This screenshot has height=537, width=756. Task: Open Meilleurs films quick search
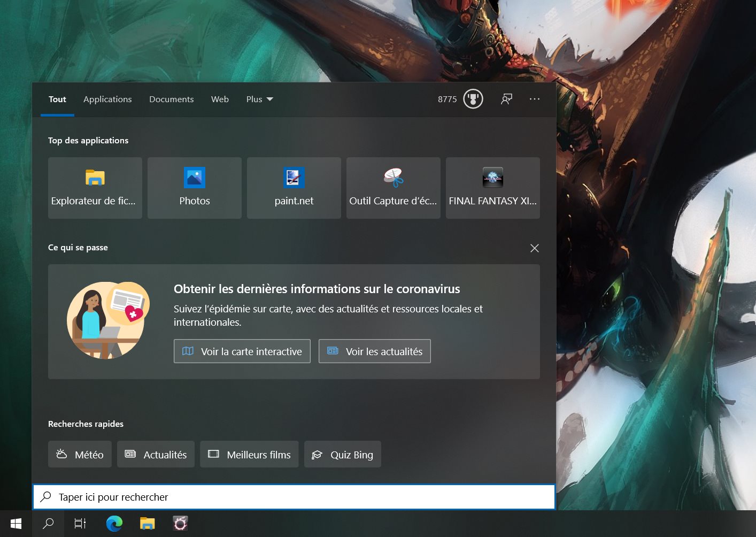(249, 454)
